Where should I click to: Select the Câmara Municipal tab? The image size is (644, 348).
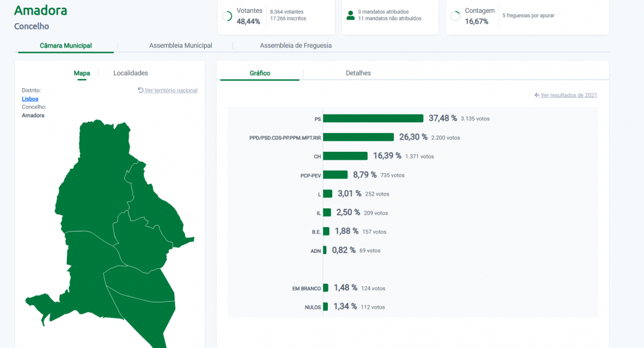66,46
